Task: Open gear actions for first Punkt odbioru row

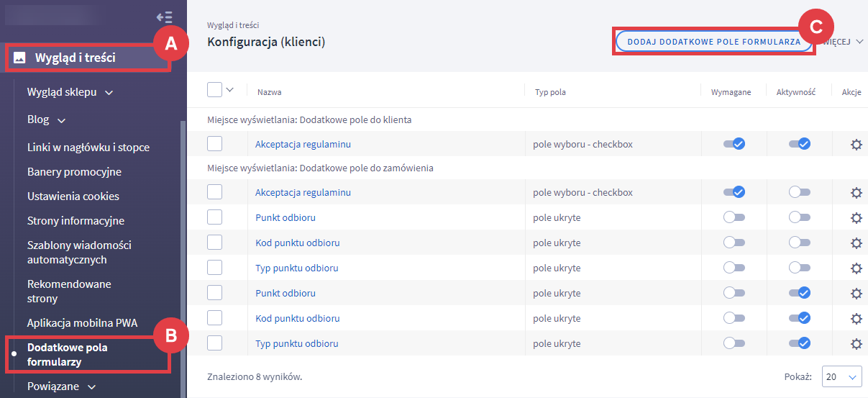Action: 856,217
